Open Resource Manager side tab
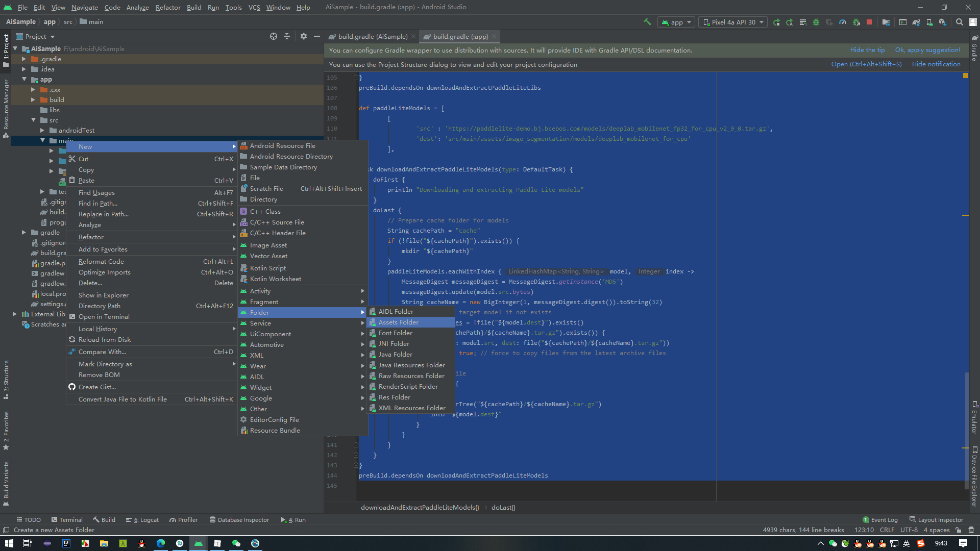 click(6, 108)
